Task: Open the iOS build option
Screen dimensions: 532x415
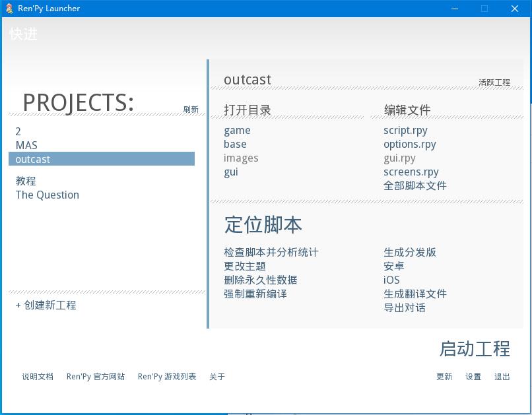Action: [391, 280]
